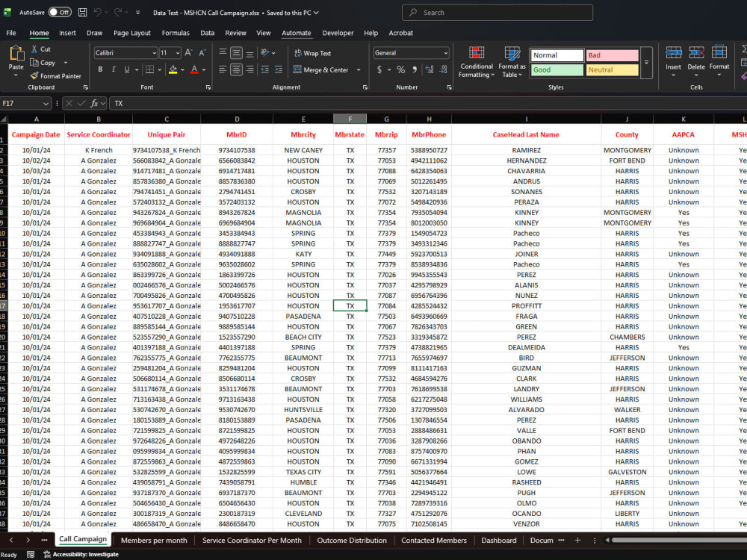Image resolution: width=747 pixels, height=560 pixels.
Task: Apply the Good cell style
Action: [x=557, y=69]
